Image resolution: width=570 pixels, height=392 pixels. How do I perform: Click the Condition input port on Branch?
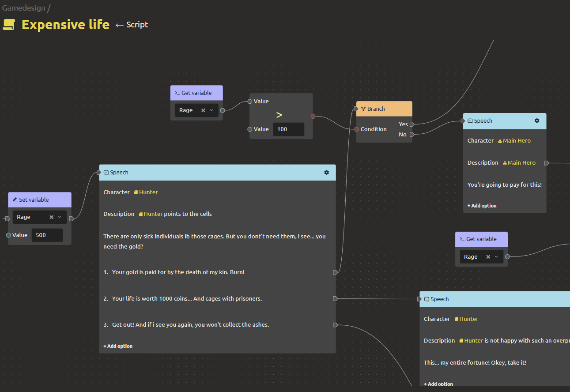pos(357,129)
